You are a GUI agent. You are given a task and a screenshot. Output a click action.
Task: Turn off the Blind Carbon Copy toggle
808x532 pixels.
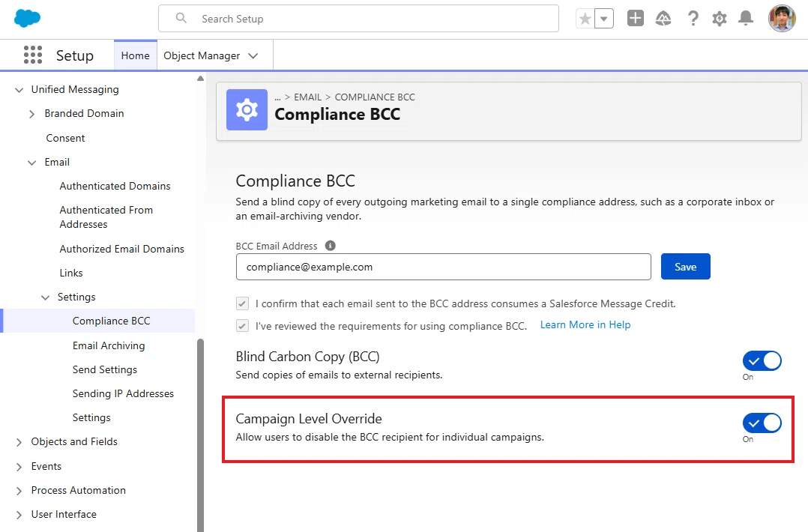(x=762, y=361)
